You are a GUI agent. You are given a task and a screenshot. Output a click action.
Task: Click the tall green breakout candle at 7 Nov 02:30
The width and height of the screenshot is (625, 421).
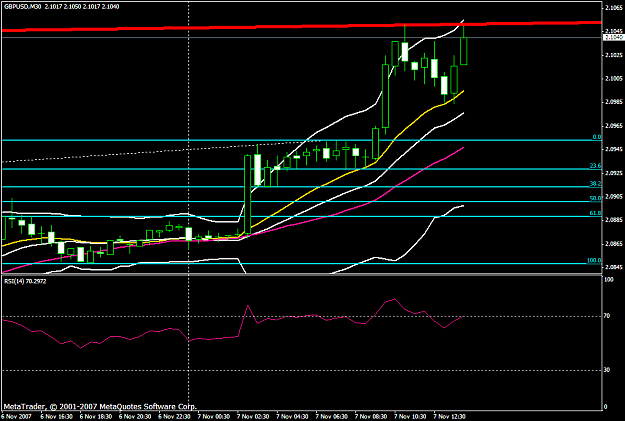pyautogui.click(x=248, y=194)
